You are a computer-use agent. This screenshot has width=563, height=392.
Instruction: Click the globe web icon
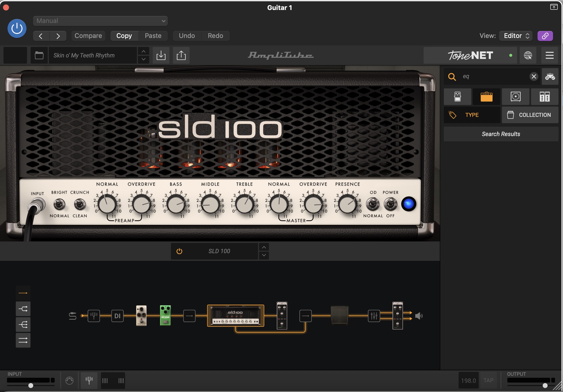tap(528, 55)
